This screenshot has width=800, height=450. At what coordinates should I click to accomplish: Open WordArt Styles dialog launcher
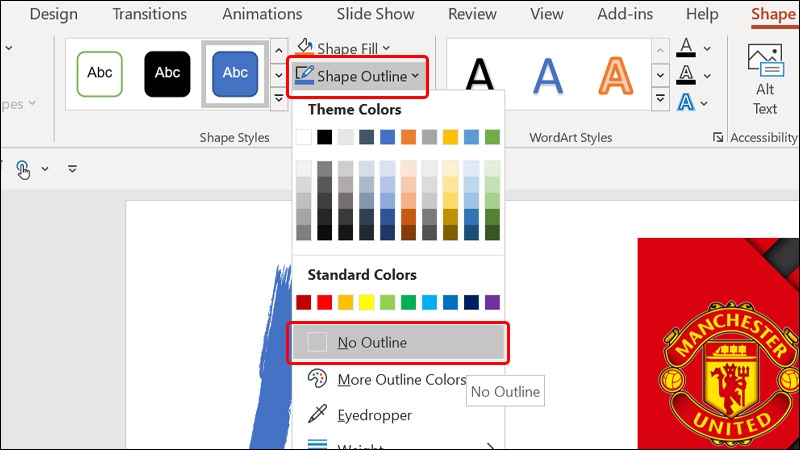(718, 137)
